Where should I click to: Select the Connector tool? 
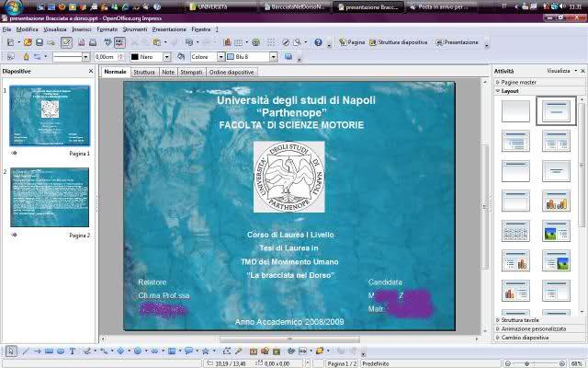click(104, 351)
